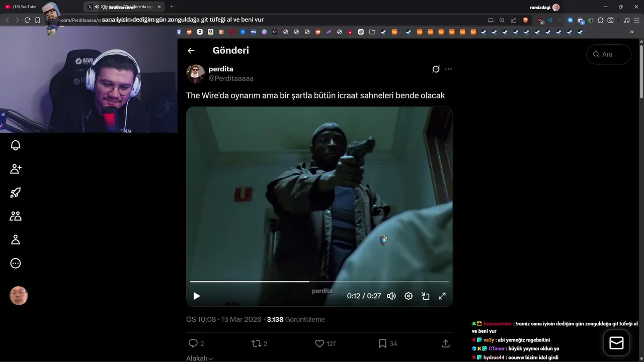Image resolution: width=644 pixels, height=362 pixels.
Task: Click the perdita display name
Action: 221,69
